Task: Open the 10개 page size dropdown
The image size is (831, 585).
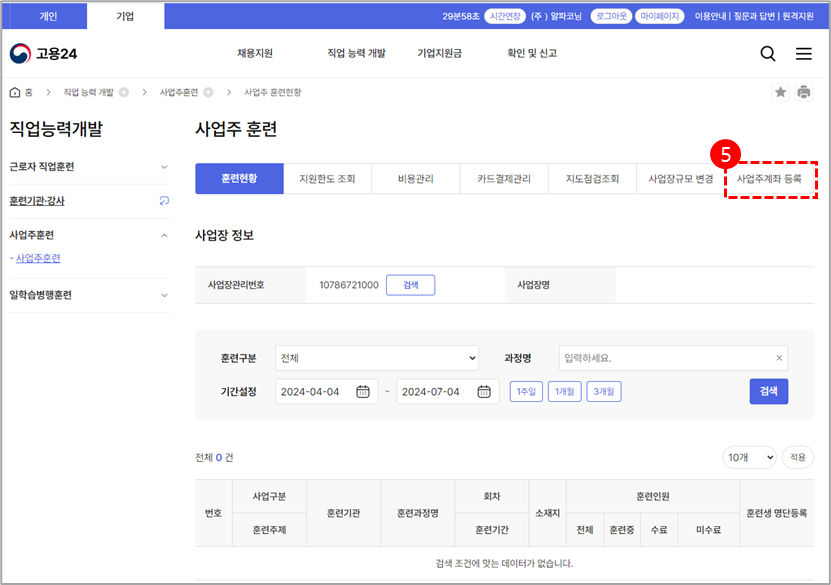Action: [x=749, y=457]
